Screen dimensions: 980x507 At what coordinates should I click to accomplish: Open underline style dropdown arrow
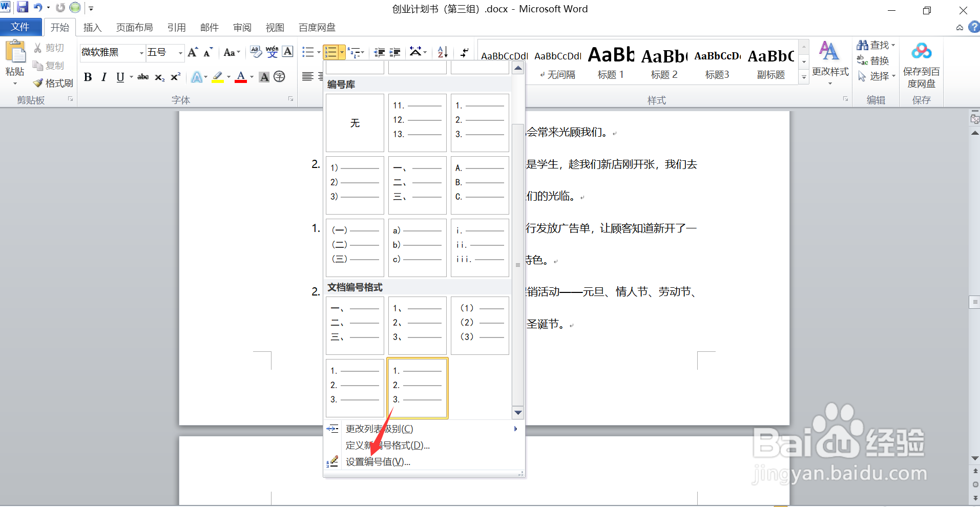[131, 77]
